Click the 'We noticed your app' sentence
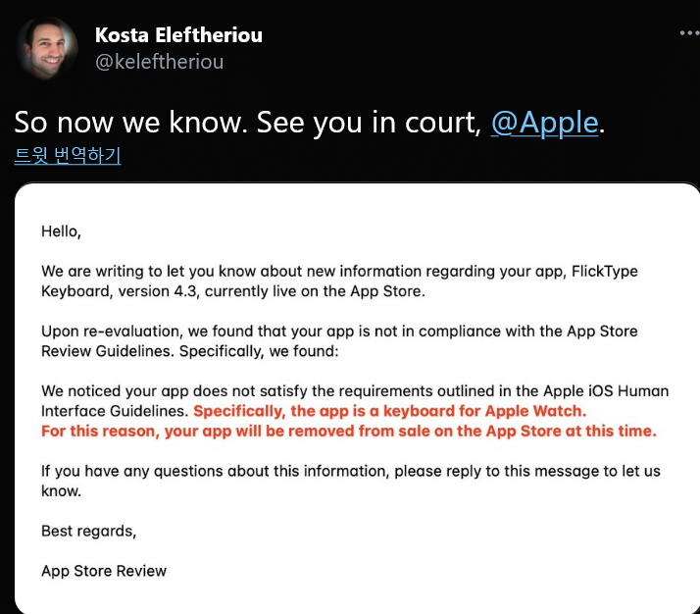Viewport: 700px width, 614px height. point(355,400)
